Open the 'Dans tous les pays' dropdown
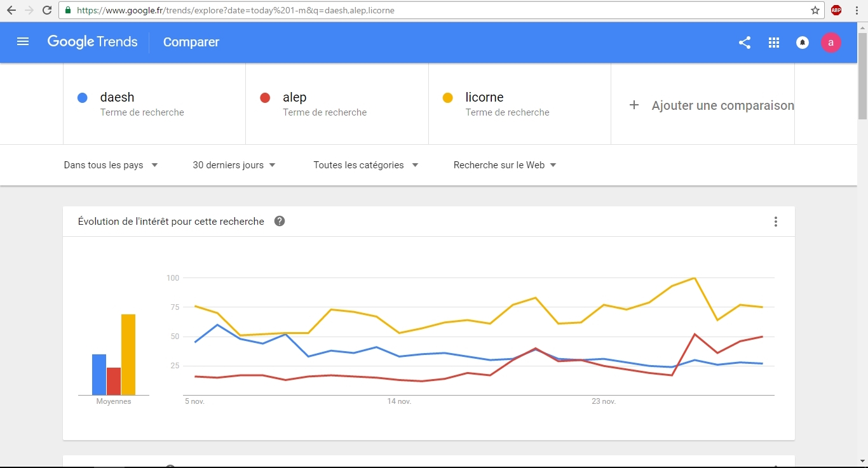Screen dimensions: 868x468 pos(111,165)
